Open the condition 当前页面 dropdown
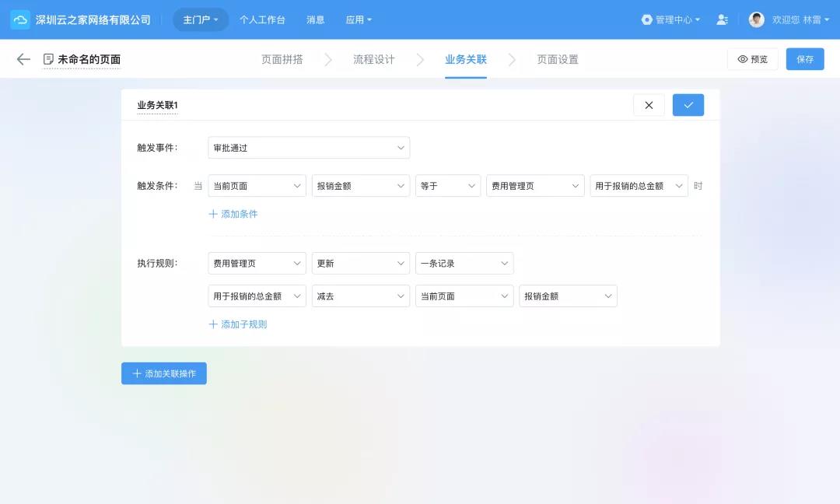The image size is (840, 504). click(257, 186)
